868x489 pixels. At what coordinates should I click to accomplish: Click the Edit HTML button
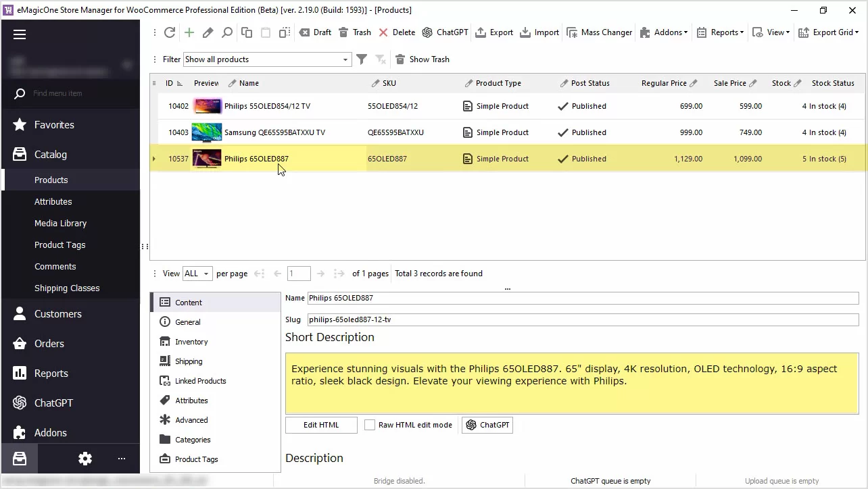321,425
